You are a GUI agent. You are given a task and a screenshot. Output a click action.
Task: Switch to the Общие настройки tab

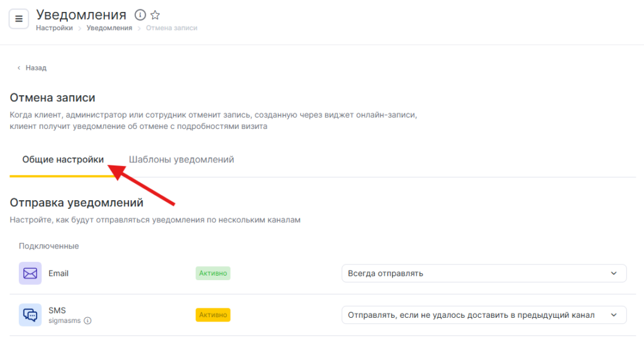coord(63,160)
